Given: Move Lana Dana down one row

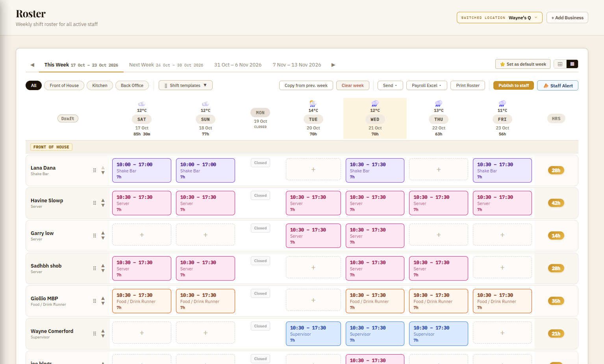Looking at the screenshot, I should [103, 173].
